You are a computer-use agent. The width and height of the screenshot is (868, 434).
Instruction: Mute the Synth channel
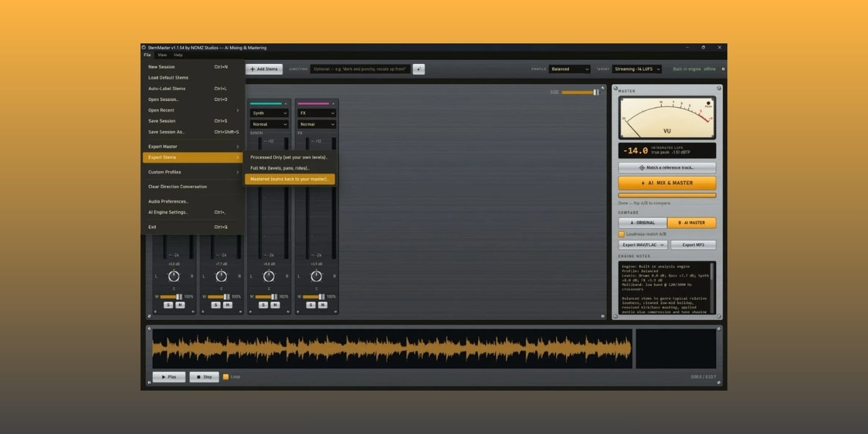pos(275,304)
